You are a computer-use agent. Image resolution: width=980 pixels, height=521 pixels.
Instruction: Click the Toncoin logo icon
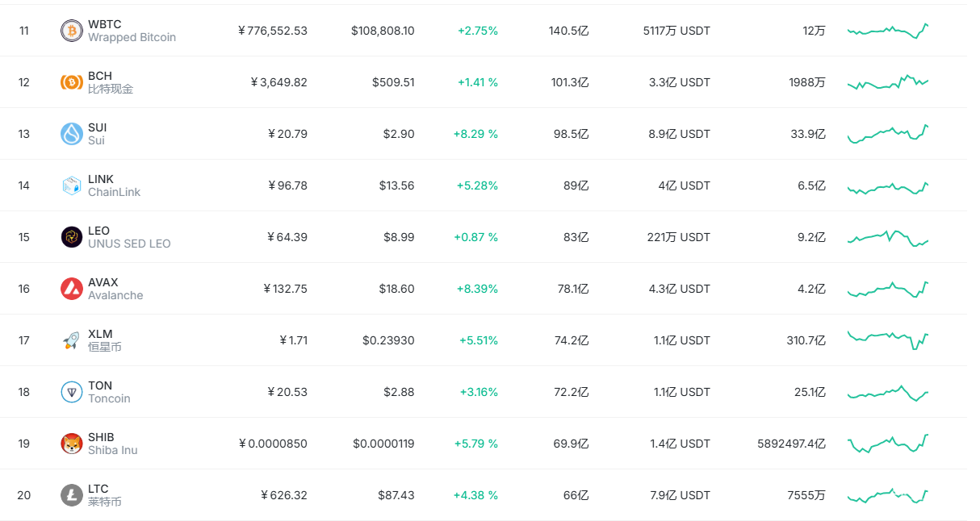(x=72, y=392)
